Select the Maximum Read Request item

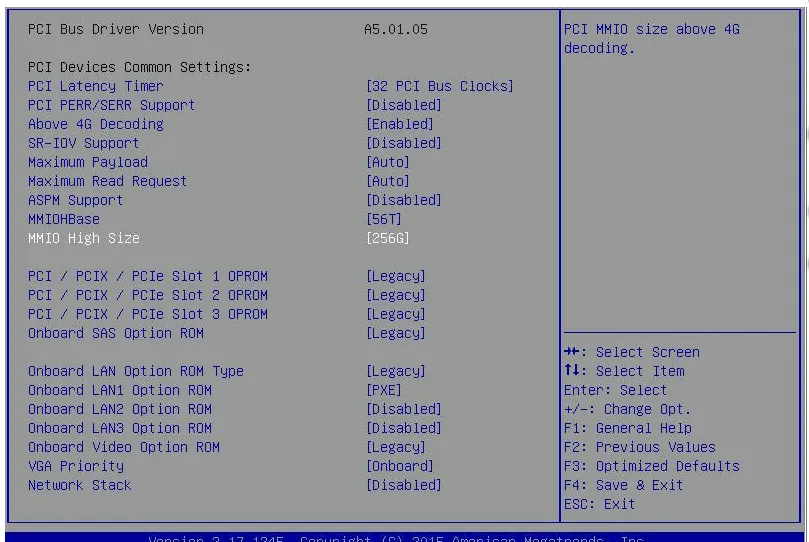[x=107, y=181]
